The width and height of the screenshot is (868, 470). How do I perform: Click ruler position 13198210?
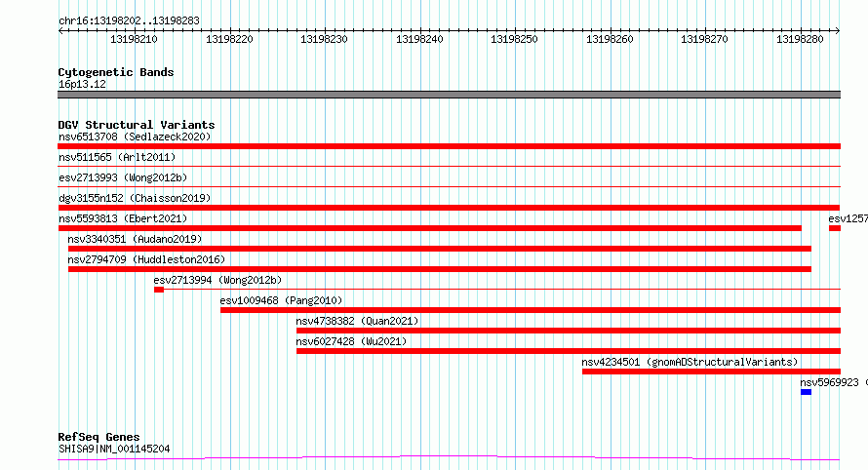(134, 39)
